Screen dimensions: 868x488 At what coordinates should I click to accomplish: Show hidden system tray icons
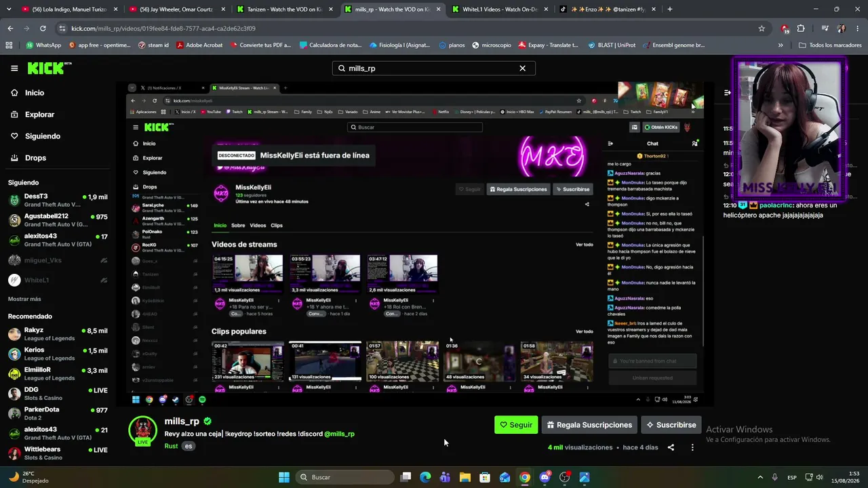pos(760,477)
